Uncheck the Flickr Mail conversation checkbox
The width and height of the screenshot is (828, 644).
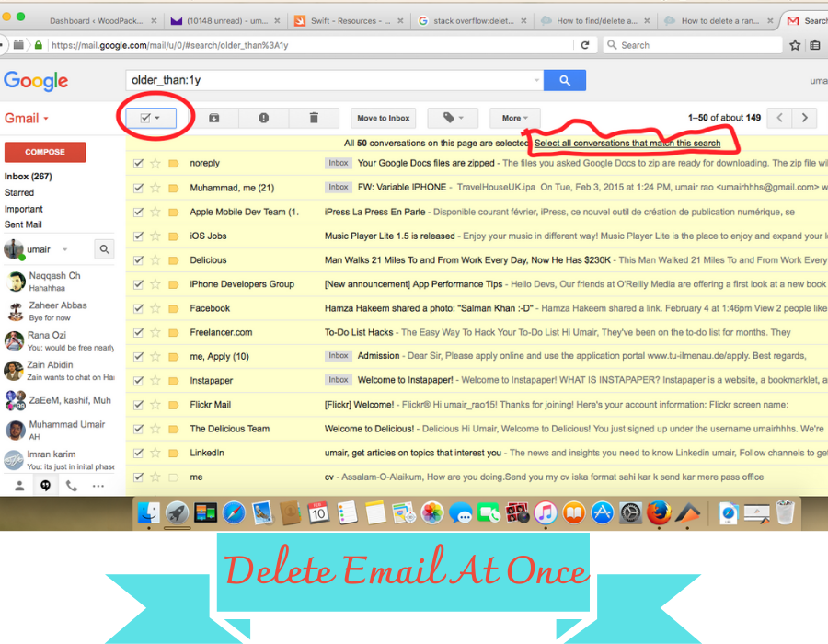(138, 405)
